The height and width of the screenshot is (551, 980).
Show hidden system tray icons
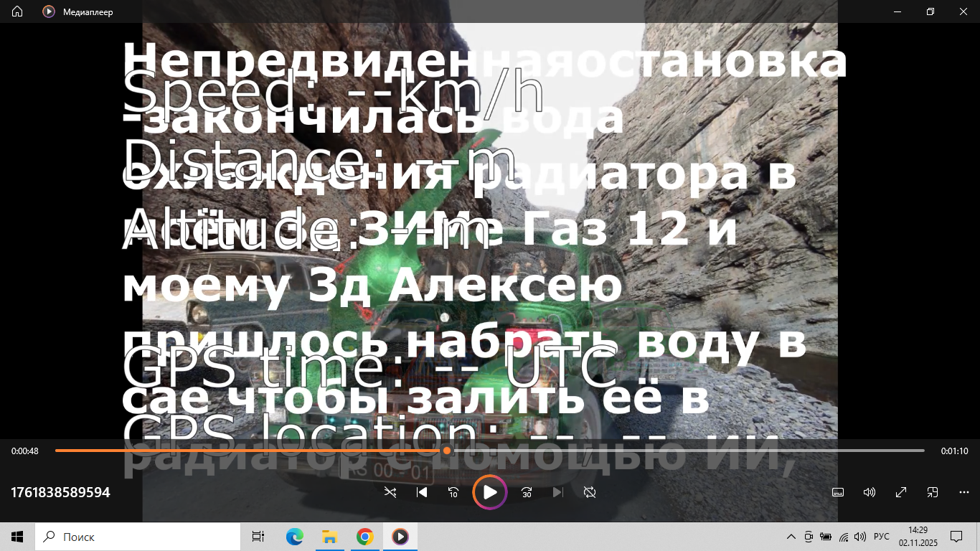(x=790, y=537)
